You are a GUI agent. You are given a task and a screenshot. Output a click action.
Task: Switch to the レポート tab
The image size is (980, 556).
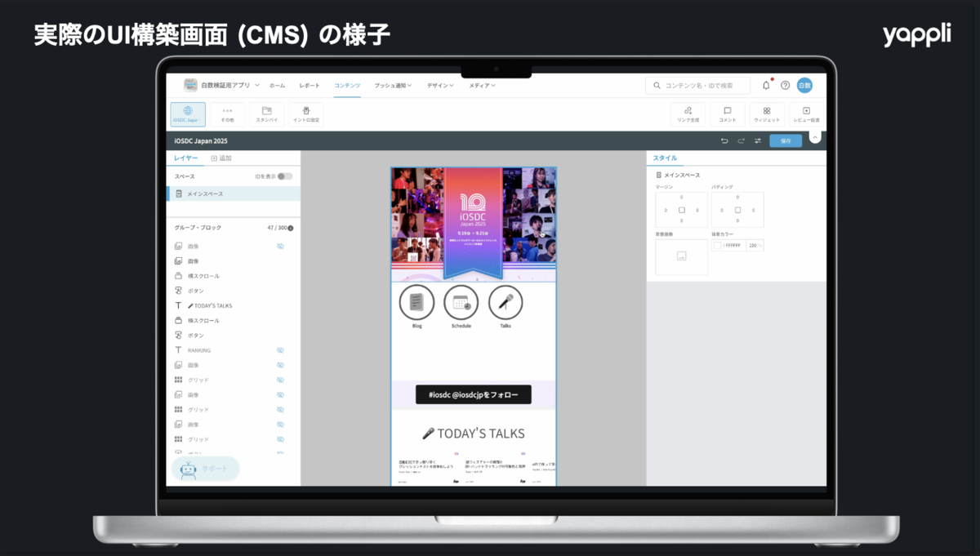coord(310,85)
